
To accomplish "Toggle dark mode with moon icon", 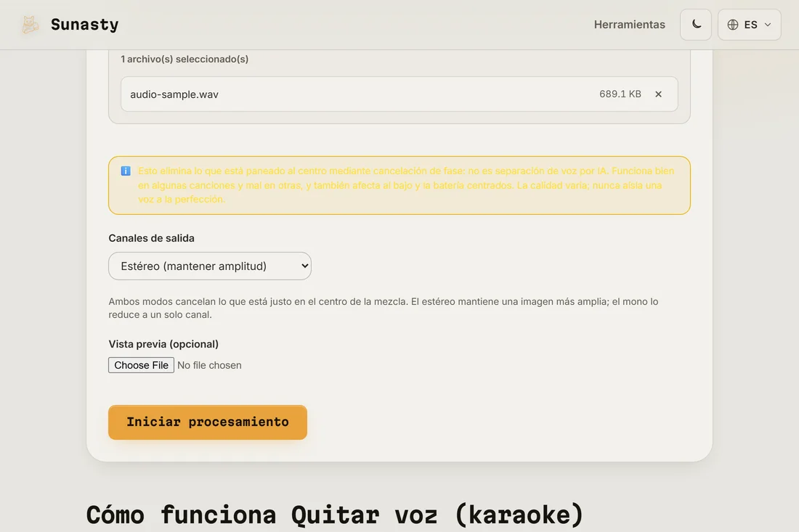I will click(696, 25).
